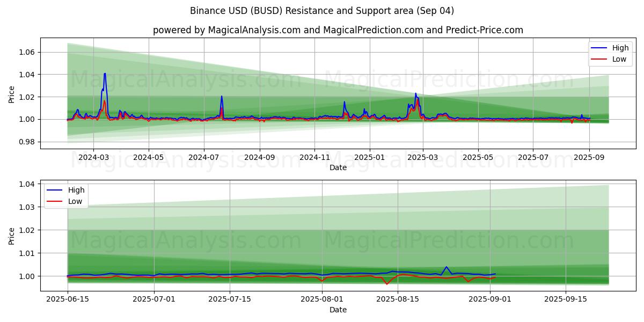Viewport: 644px width, 322px height.
Task: Click the 'Date' axis label under bottom chart
Action: pos(338,310)
